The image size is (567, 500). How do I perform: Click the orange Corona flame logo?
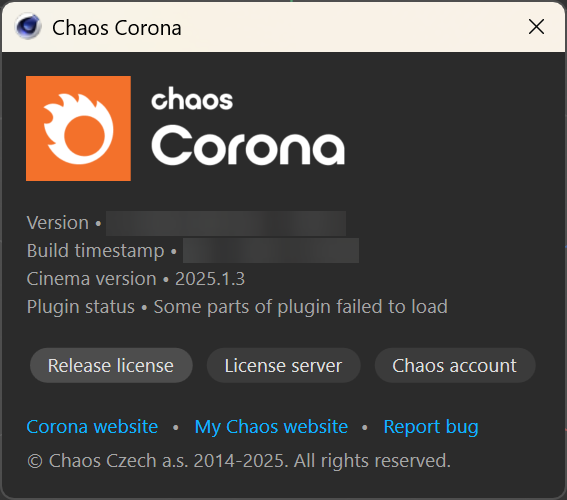coord(78,128)
